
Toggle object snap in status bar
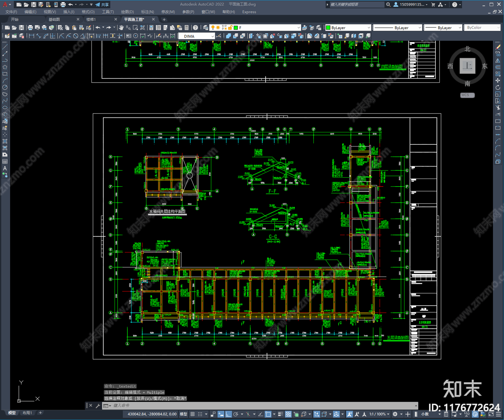268,414
